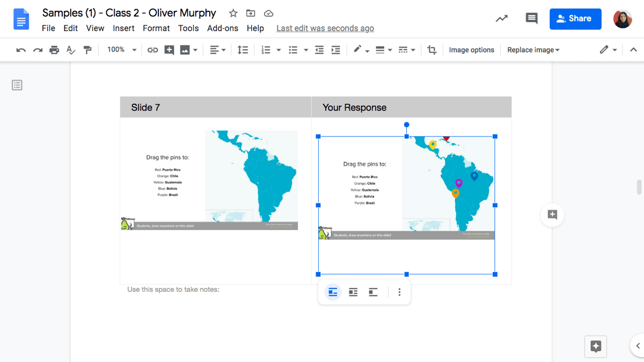This screenshot has height=362, width=644.
Task: Open the Insert link tool
Action: (152, 49)
